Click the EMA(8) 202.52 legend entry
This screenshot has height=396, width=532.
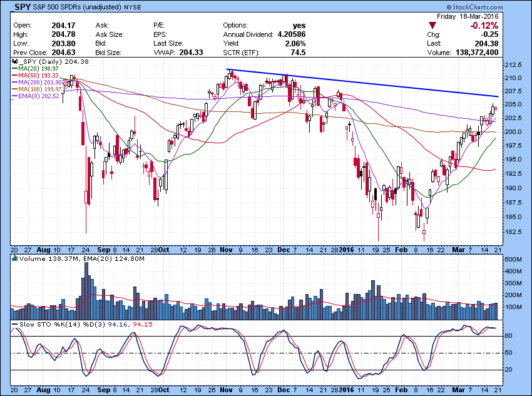tap(39, 96)
